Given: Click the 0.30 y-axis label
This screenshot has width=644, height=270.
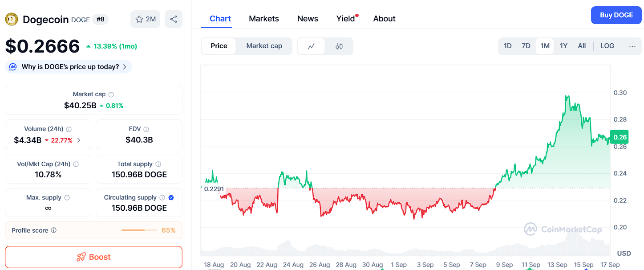Looking at the screenshot, I should 620,93.
